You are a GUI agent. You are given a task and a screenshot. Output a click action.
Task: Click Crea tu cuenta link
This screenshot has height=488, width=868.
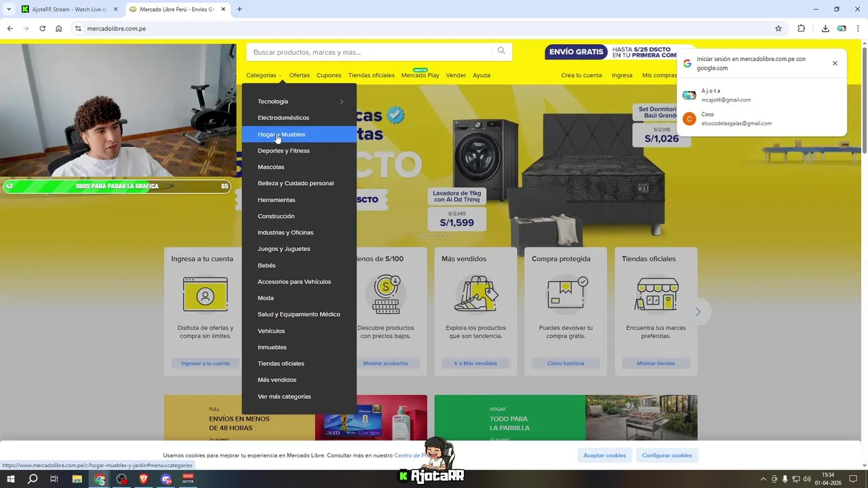coord(581,75)
